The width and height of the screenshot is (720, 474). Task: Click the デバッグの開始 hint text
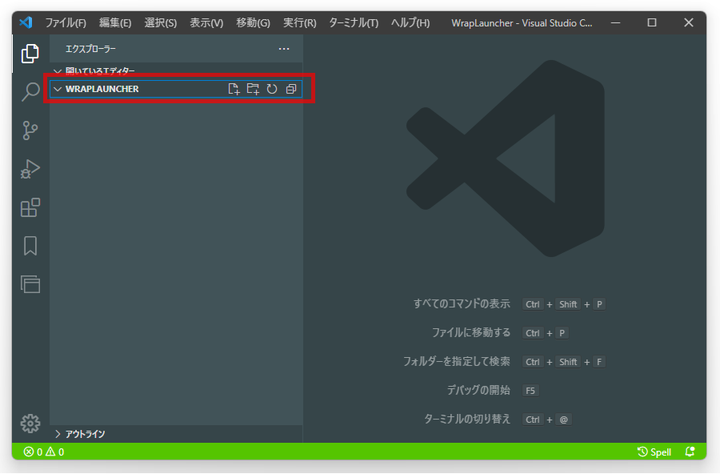(478, 390)
